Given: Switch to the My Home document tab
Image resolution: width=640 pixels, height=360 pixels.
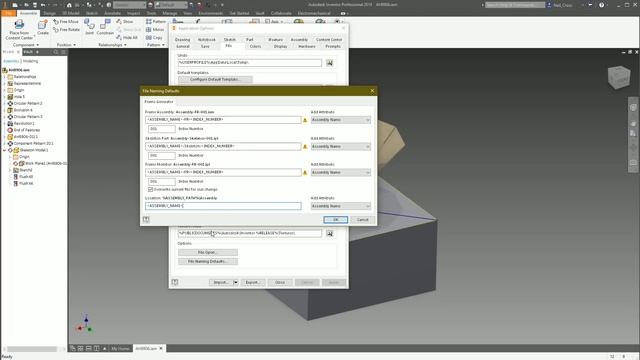Looking at the screenshot, I should 120,349.
